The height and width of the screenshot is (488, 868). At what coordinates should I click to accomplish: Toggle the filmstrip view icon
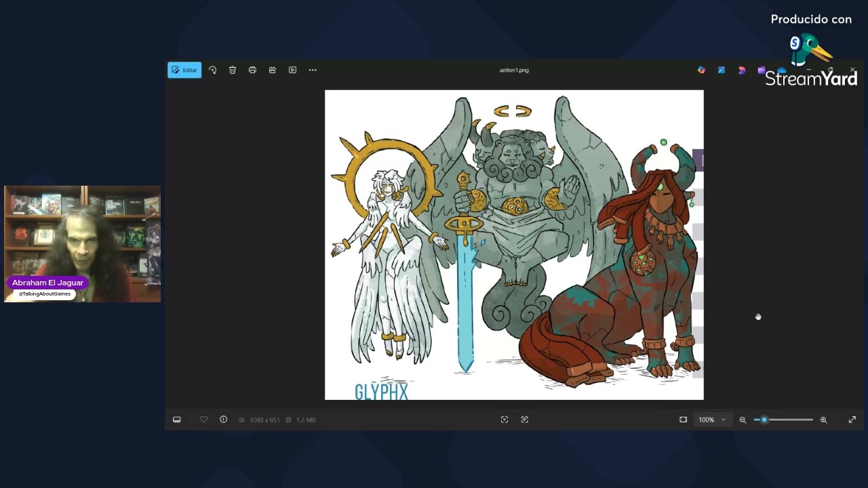click(177, 420)
